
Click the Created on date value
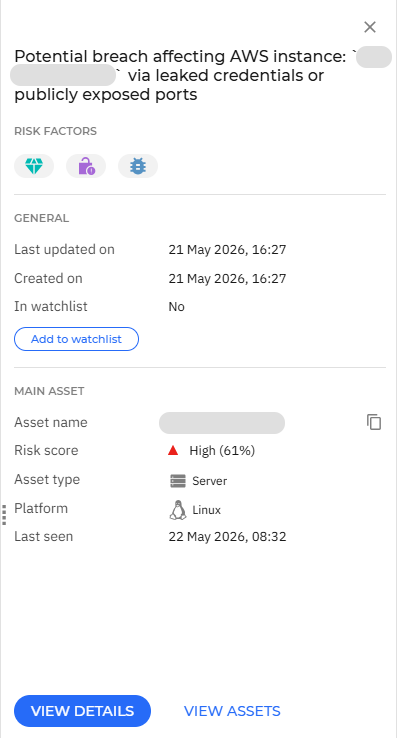point(227,279)
